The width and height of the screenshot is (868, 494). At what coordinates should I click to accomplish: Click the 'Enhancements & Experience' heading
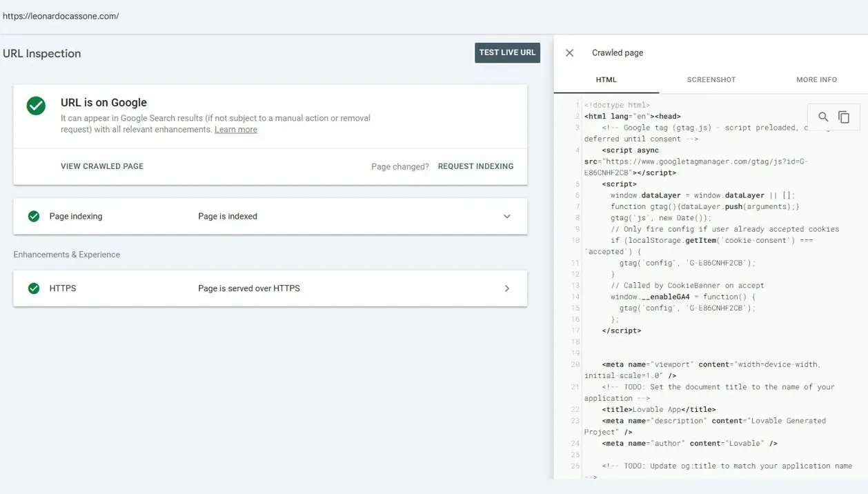point(67,255)
